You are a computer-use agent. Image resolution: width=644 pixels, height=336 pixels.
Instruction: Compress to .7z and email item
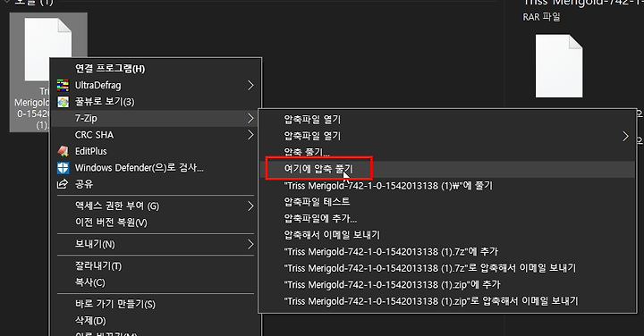point(448,268)
